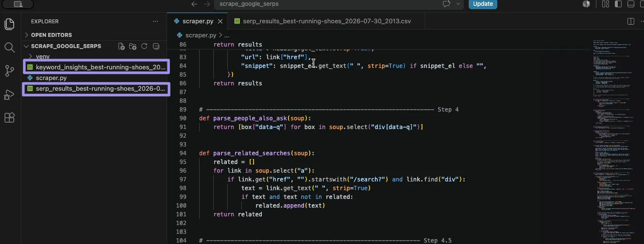Click the breadcrumb ellipsis after scraper.py
This screenshot has height=244, width=644.
tap(226, 35)
